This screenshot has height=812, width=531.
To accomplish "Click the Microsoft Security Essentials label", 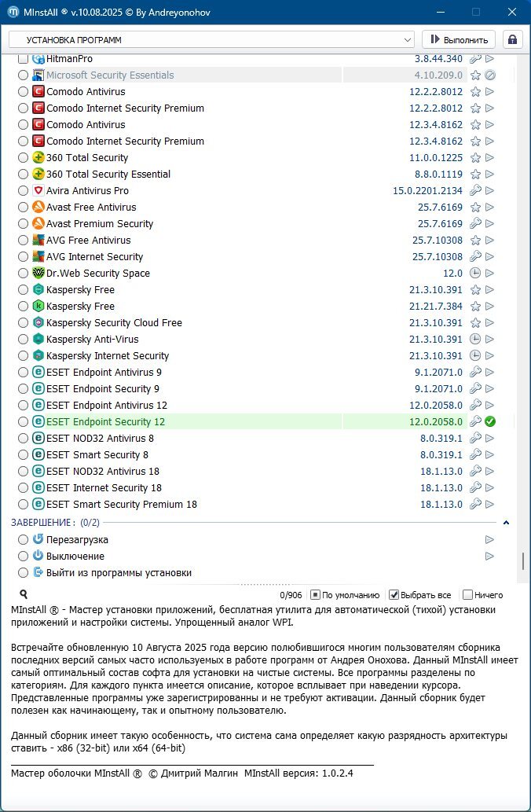I will coord(110,75).
